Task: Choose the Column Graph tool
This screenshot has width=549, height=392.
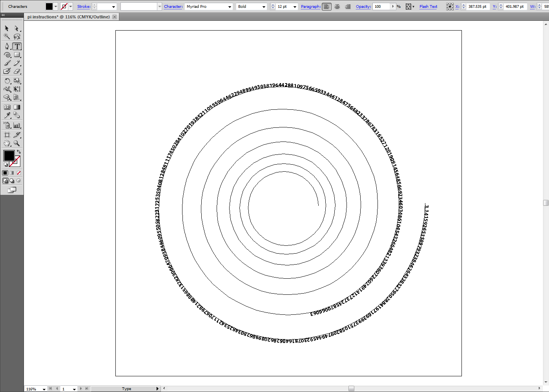Action: point(17,125)
